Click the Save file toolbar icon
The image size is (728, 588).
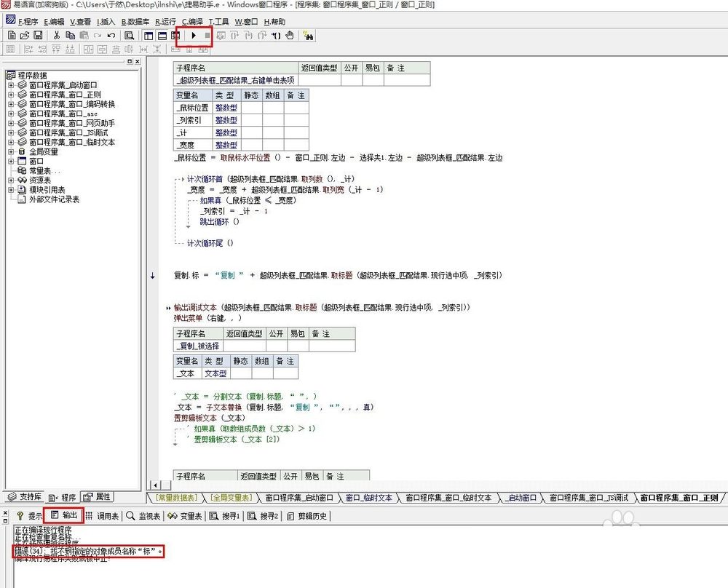pyautogui.click(x=38, y=35)
